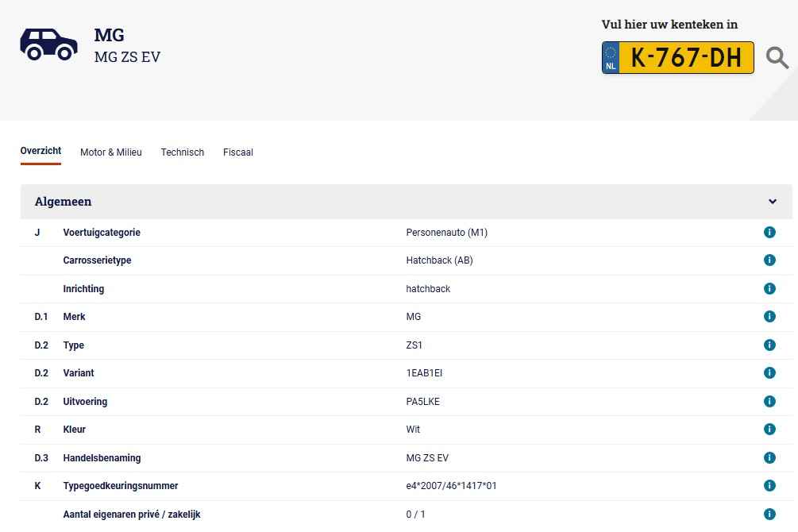Show info for the Inrichting row
Image resolution: width=798 pixels, height=532 pixels.
(769, 289)
